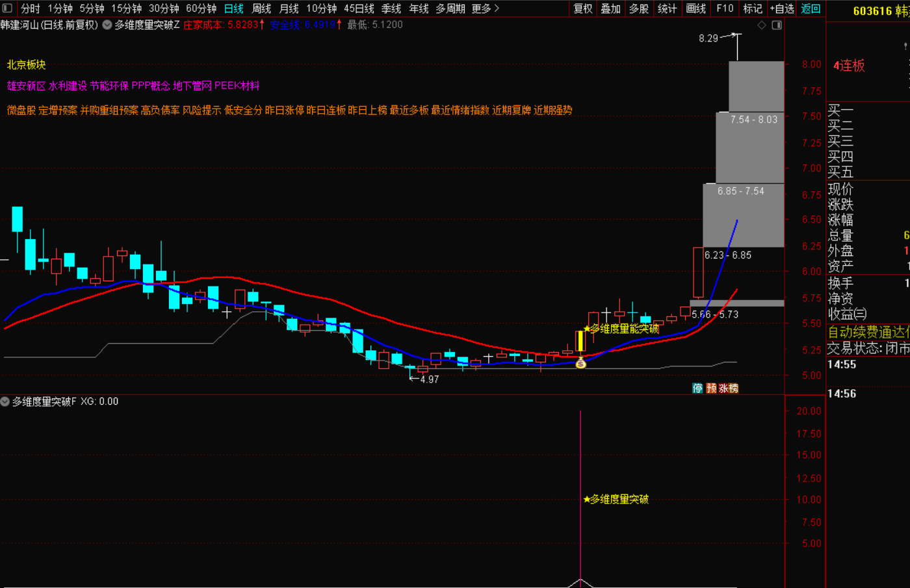The height and width of the screenshot is (588, 910).
Task: Select the 60分钟 period tab
Action: tap(201, 8)
